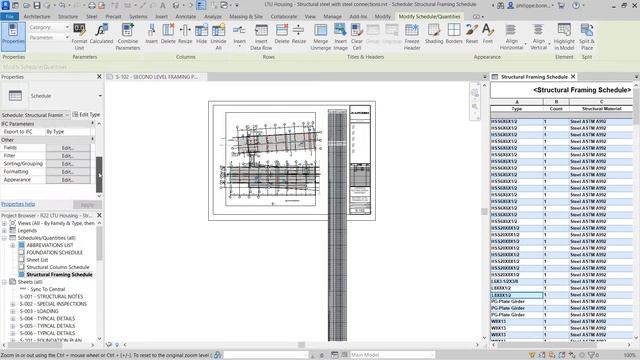The height and width of the screenshot is (360, 640).
Task: Select Structural Column Schedule in browser
Action: coord(58,267)
